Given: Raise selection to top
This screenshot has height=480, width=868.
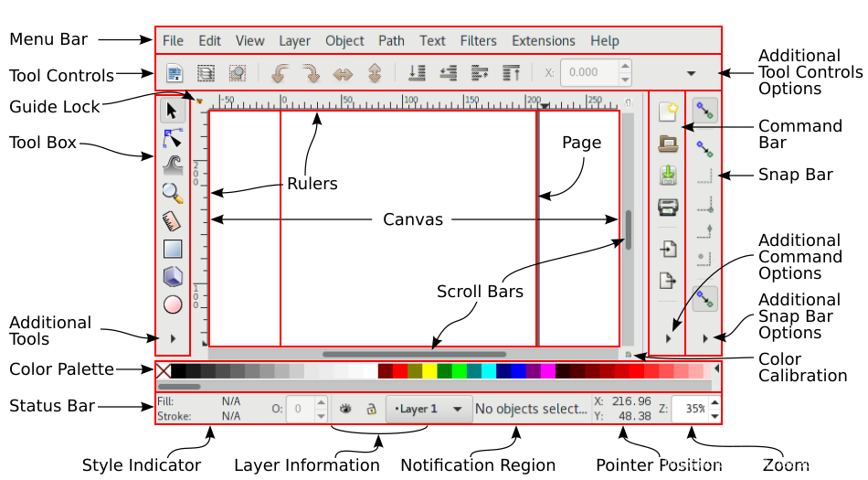Looking at the screenshot, I should tap(511, 72).
